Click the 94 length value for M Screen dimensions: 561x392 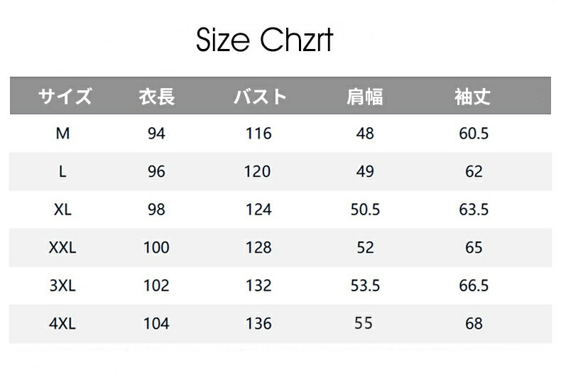(x=156, y=133)
